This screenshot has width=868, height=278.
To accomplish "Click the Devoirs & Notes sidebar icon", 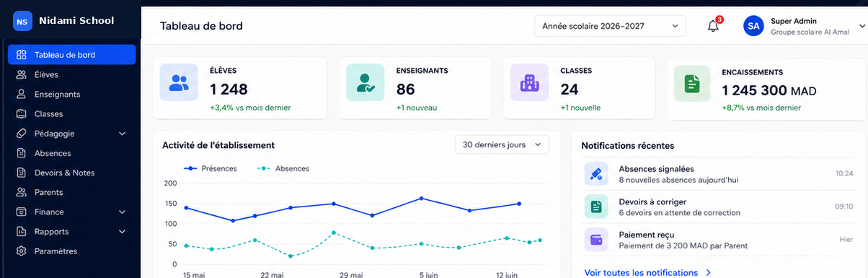I will [22, 173].
